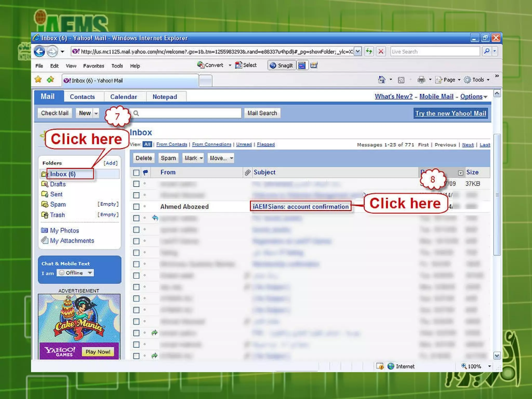Click the IE back arrow button
This screenshot has width=532, height=399.
pos(39,51)
